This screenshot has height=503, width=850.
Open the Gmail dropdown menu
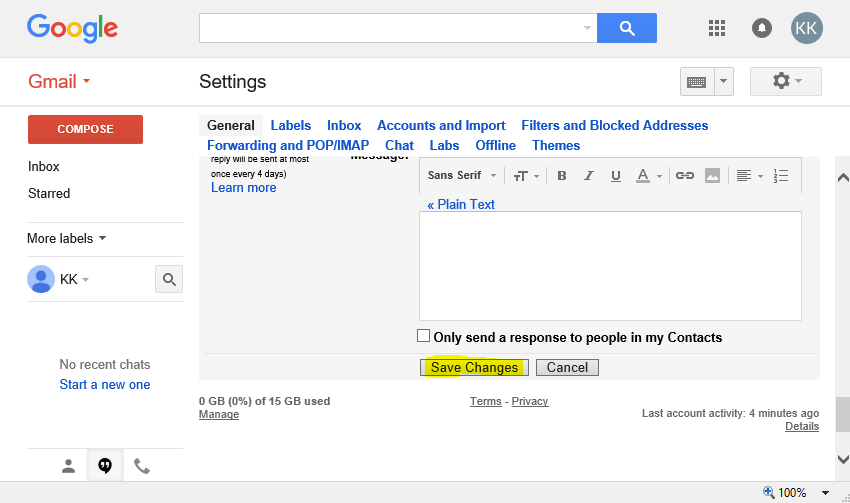click(x=59, y=81)
